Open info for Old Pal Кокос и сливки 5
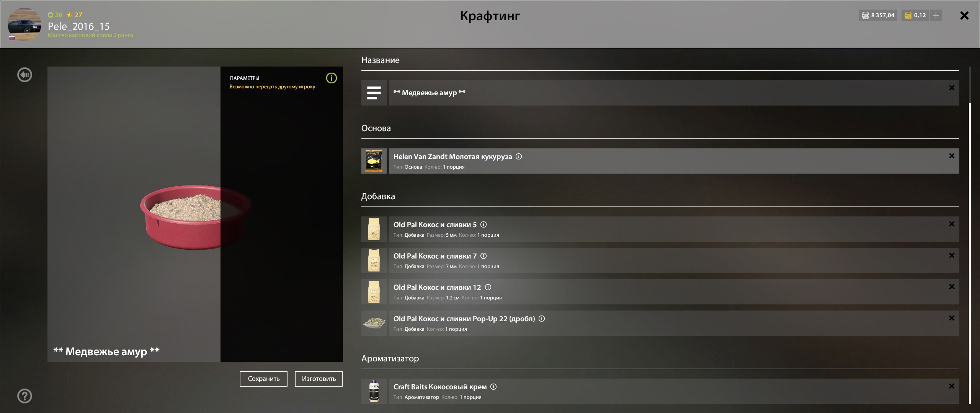 [483, 224]
